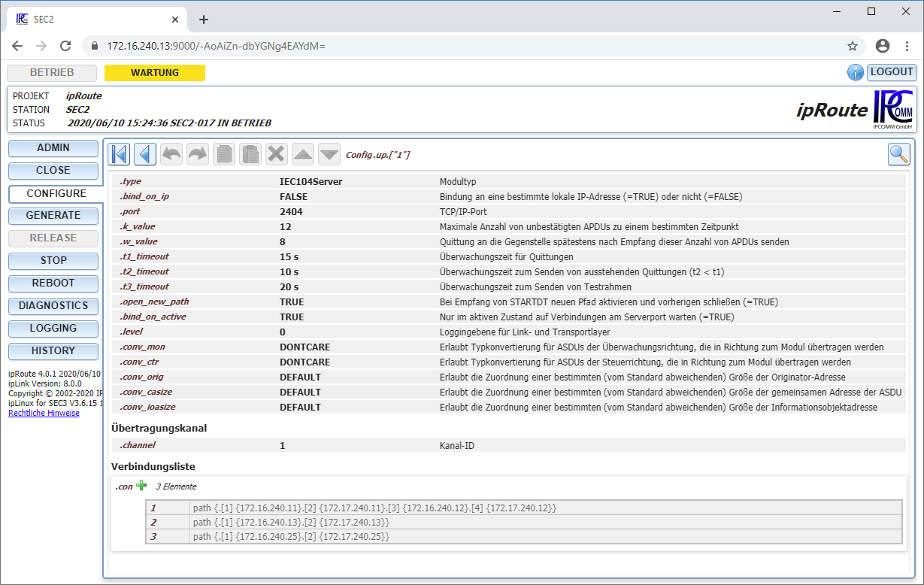Go to the first configuration level

coord(119,154)
